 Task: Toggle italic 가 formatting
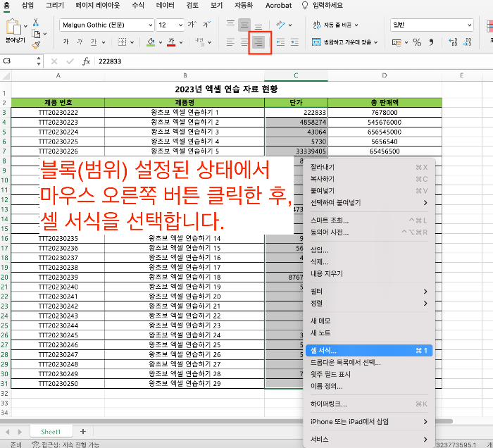coord(80,42)
